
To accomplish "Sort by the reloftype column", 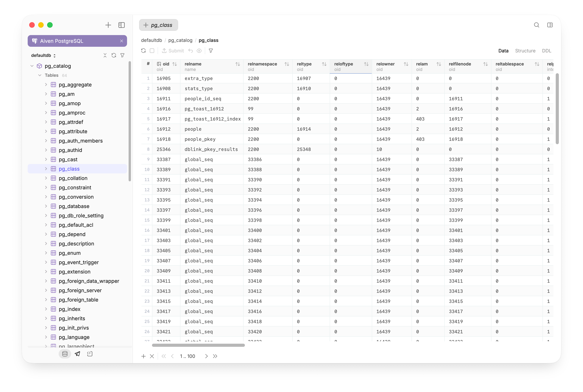I will pos(366,64).
